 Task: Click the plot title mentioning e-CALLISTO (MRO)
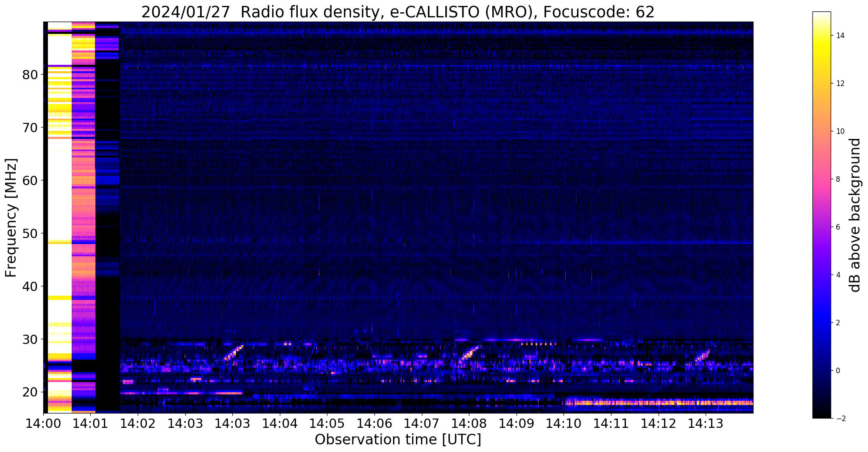398,11
